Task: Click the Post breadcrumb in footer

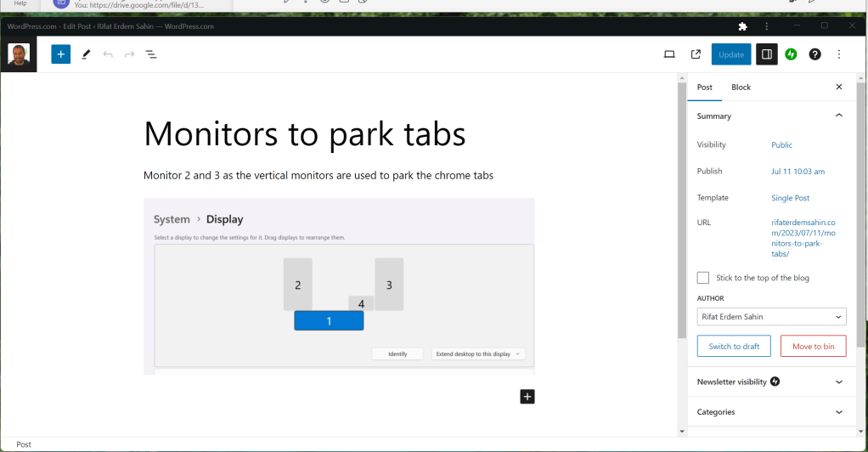Action: tap(24, 444)
